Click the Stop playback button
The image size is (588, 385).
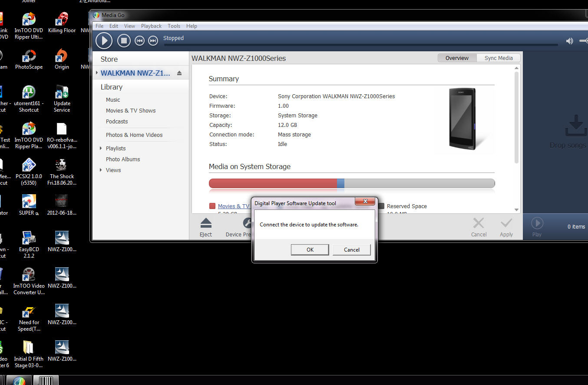click(124, 41)
